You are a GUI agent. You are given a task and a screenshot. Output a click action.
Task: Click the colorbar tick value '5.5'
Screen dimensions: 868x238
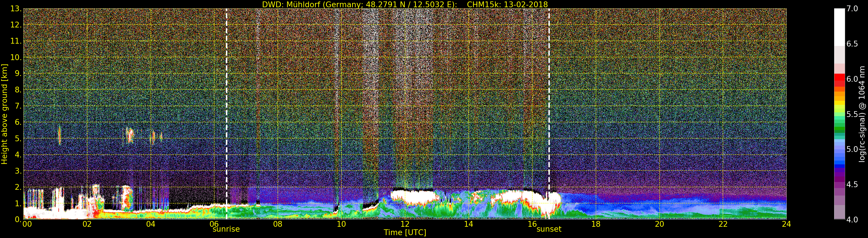tap(852, 114)
